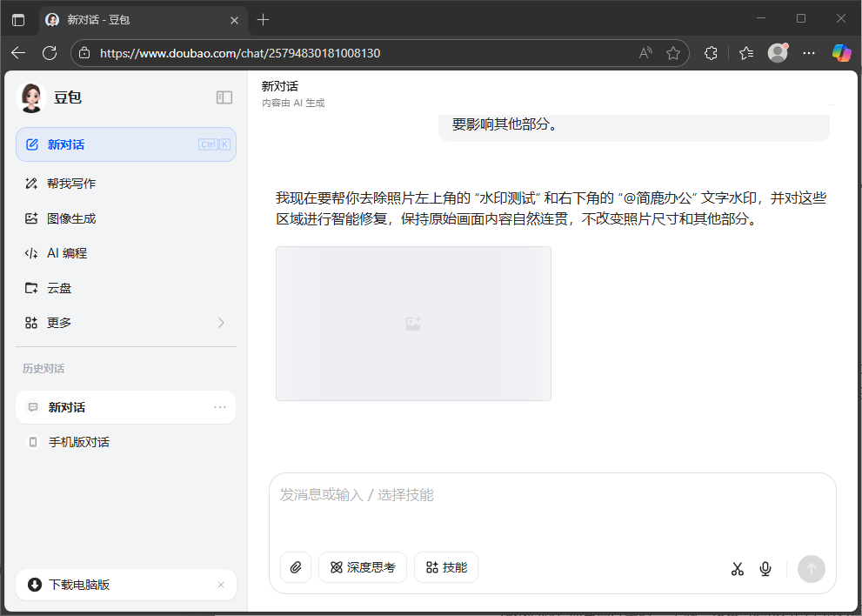
Task: Collapse the sidebar with the panel icon
Action: click(x=224, y=97)
